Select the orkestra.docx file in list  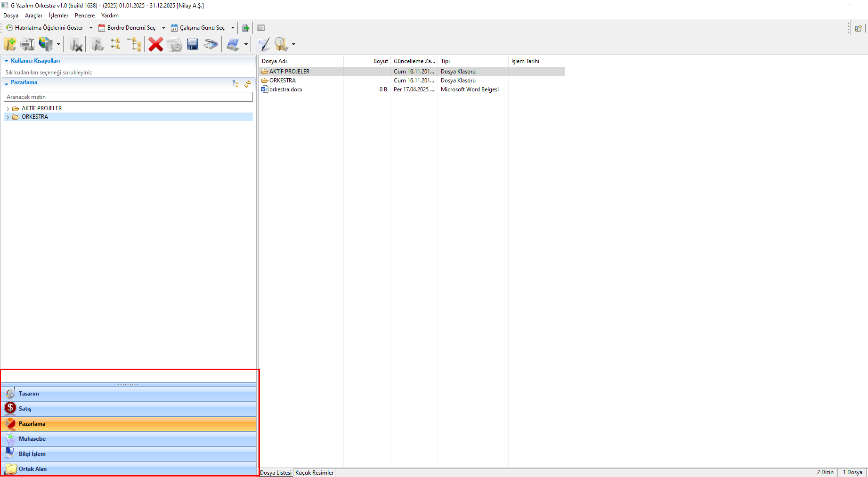pyautogui.click(x=286, y=89)
